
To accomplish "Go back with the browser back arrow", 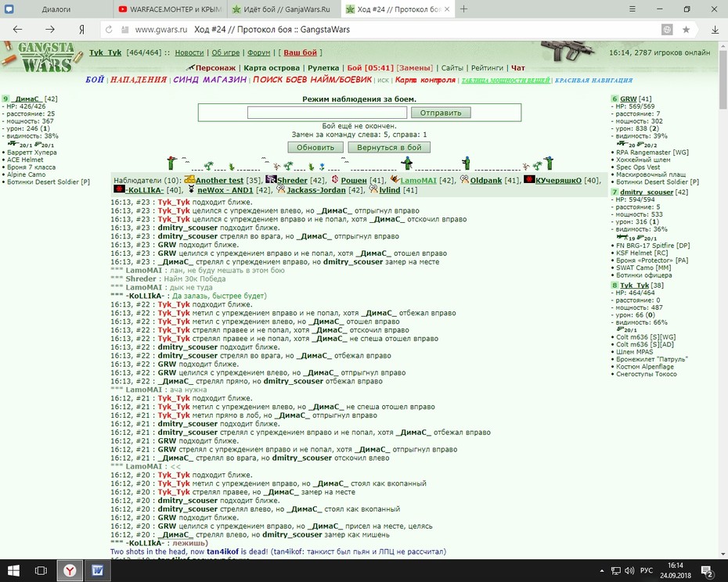I will click(x=18, y=29).
